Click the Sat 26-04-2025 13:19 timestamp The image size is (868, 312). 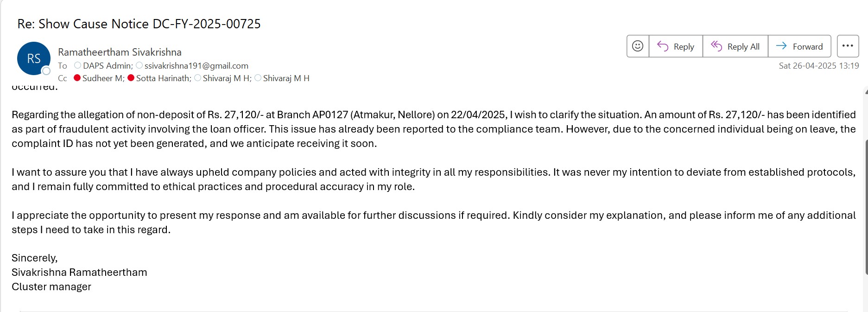pos(818,66)
